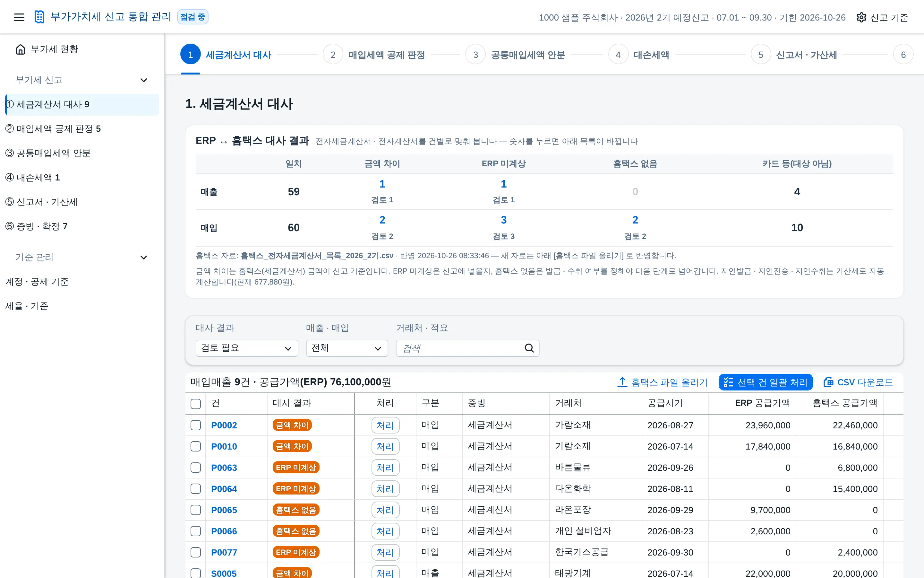Go to step 3 공통매입세액 안분
Image resolution: width=924 pixels, height=578 pixels.
point(516,55)
